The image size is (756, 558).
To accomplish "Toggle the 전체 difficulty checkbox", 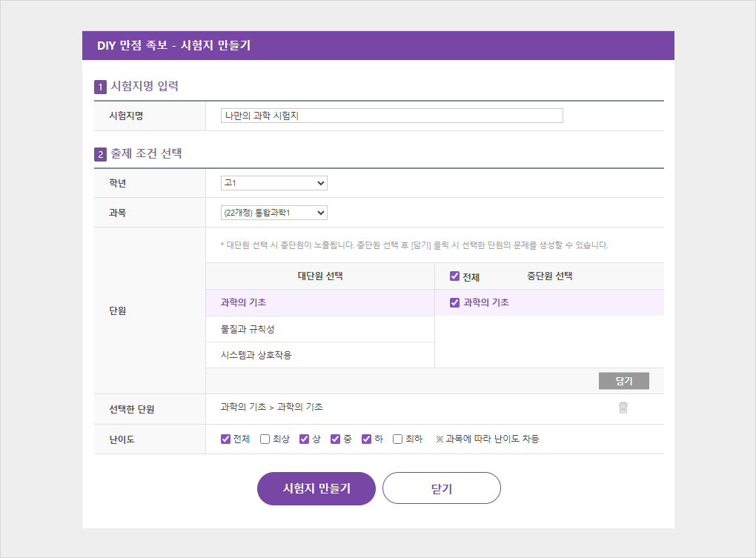I will click(226, 439).
